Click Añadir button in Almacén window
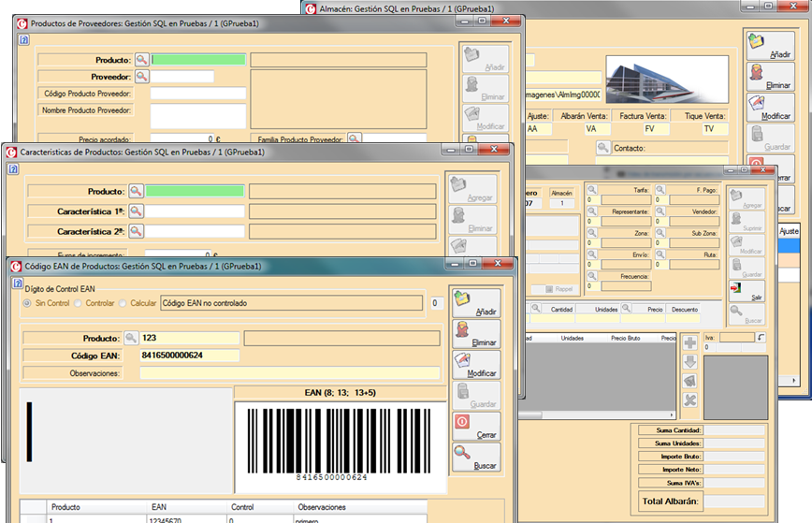This screenshot has height=523, width=812. pyautogui.click(x=771, y=46)
